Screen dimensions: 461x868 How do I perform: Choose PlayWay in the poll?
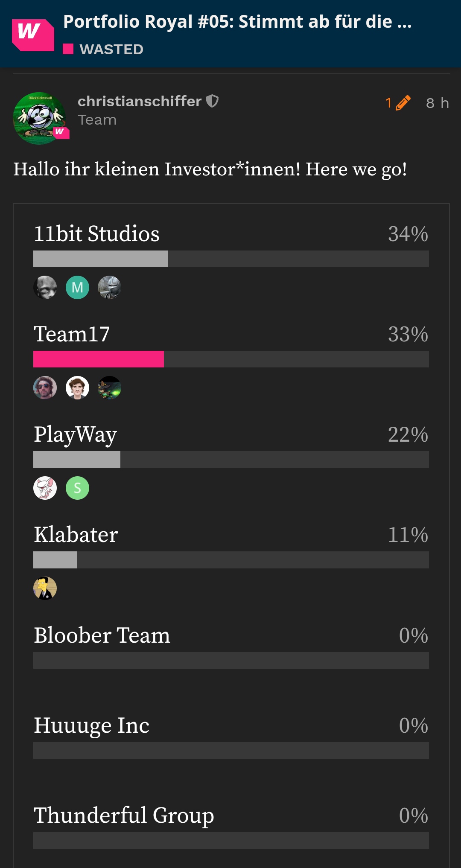[75, 434]
